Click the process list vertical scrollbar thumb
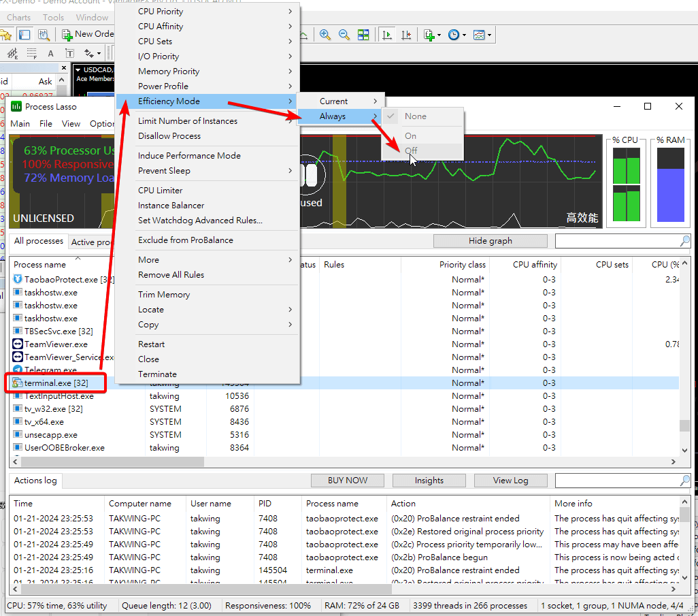Viewport: 698px width, 616px height. click(684, 425)
